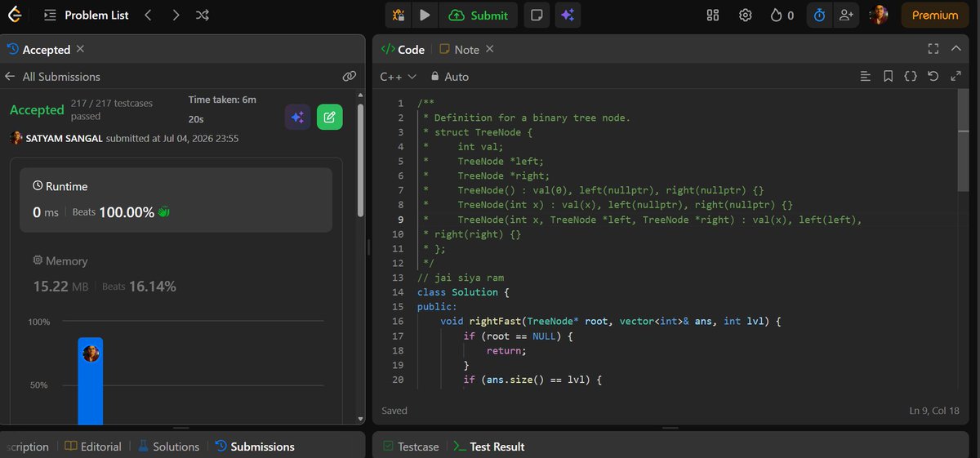Click the blue bar in the chart
980x458 pixels.
(x=91, y=380)
